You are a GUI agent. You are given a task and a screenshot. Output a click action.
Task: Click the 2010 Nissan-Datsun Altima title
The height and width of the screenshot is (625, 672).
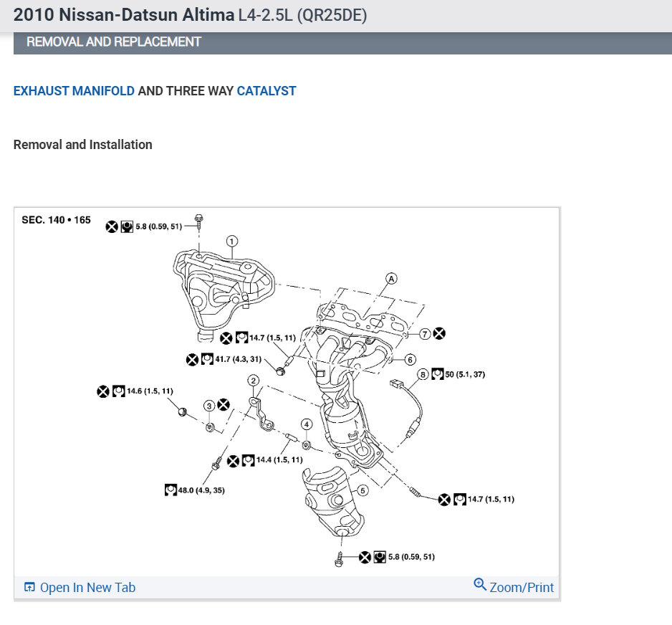124,14
